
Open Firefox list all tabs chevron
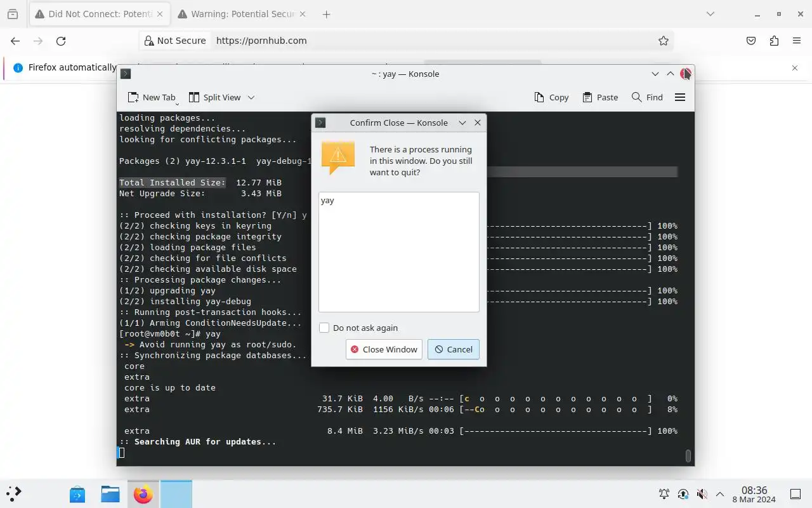(710, 14)
